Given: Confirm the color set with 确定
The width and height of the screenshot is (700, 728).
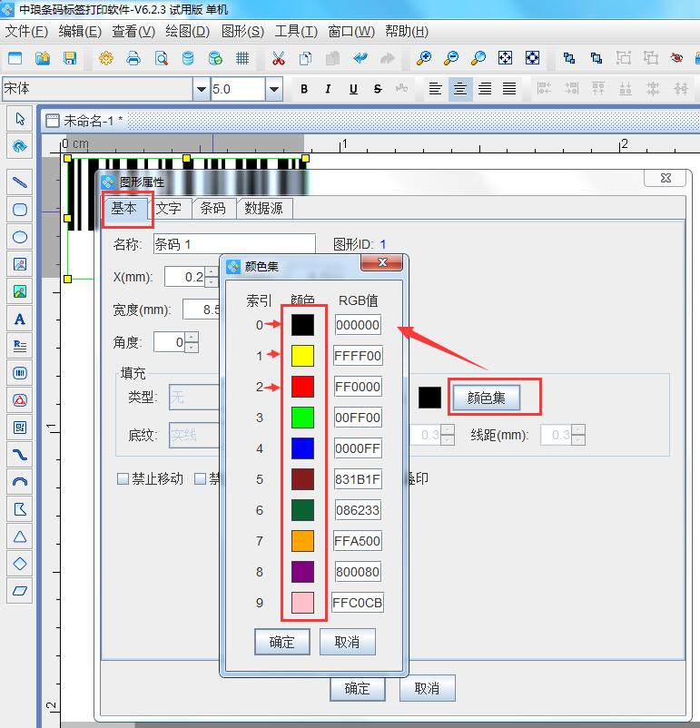Looking at the screenshot, I should click(282, 642).
